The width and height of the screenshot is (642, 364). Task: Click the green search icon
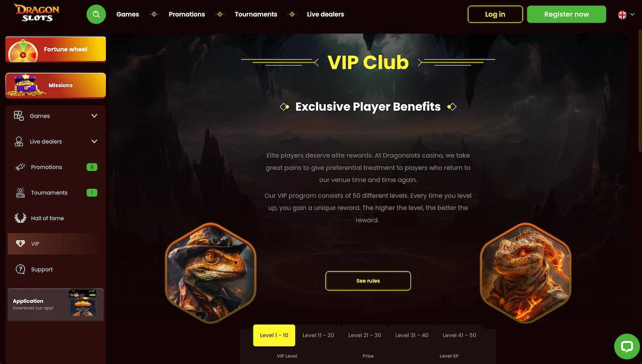(96, 14)
